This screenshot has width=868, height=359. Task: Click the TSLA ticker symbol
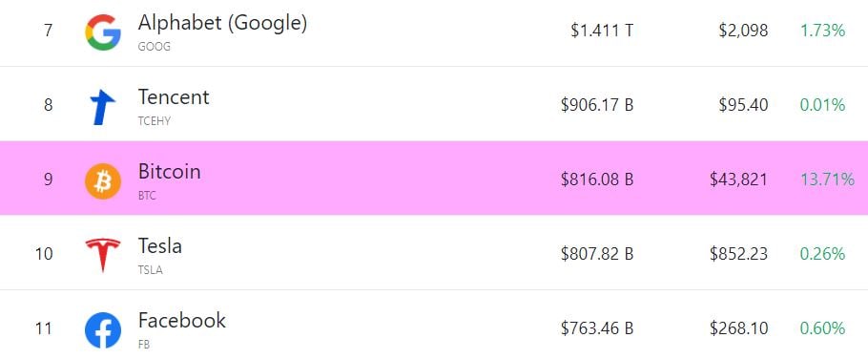click(150, 270)
